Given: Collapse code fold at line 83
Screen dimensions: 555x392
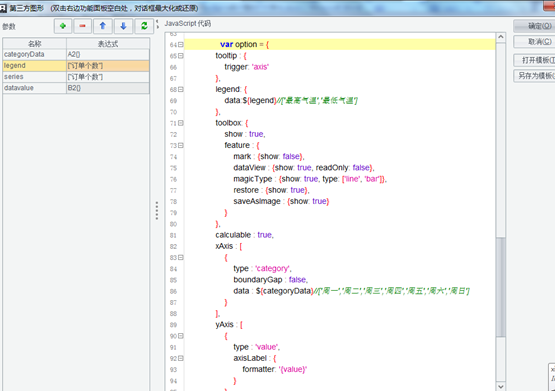Looking at the screenshot, I should pyautogui.click(x=181, y=257).
